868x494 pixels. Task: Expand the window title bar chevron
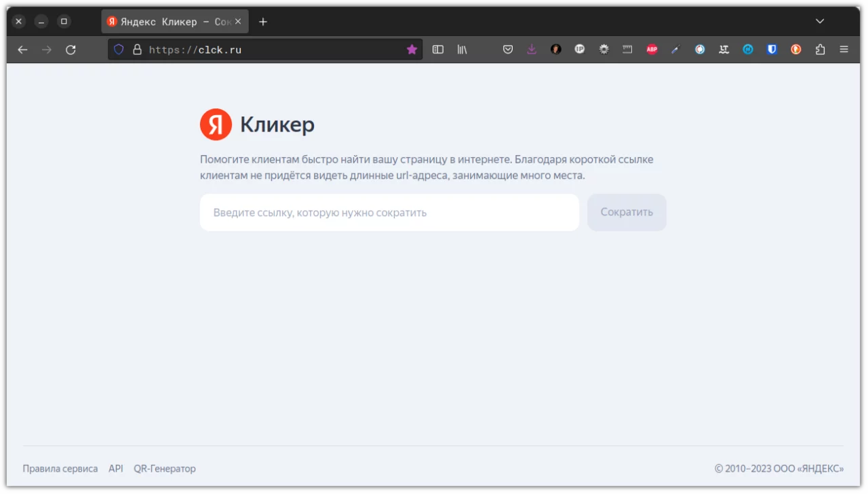click(819, 21)
